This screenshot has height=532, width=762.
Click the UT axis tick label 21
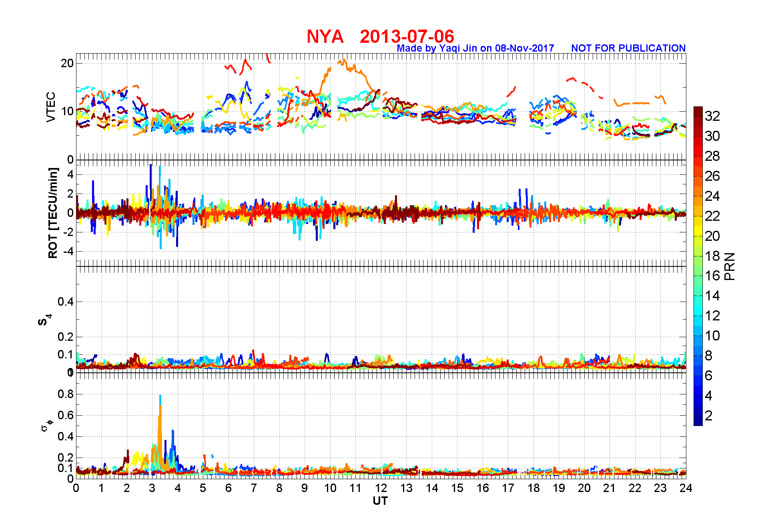click(x=610, y=488)
